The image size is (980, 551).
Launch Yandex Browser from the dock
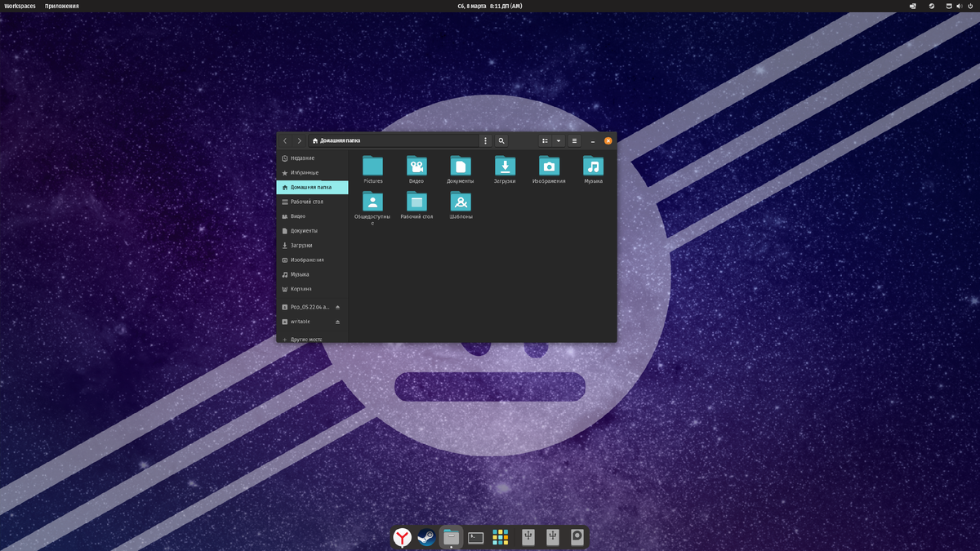pyautogui.click(x=402, y=537)
